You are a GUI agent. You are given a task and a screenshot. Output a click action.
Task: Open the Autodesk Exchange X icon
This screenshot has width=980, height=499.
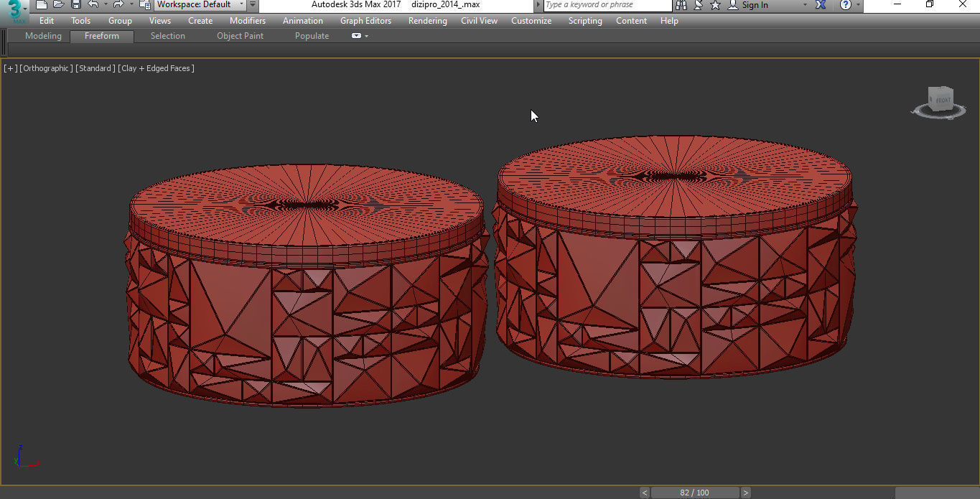tap(821, 5)
